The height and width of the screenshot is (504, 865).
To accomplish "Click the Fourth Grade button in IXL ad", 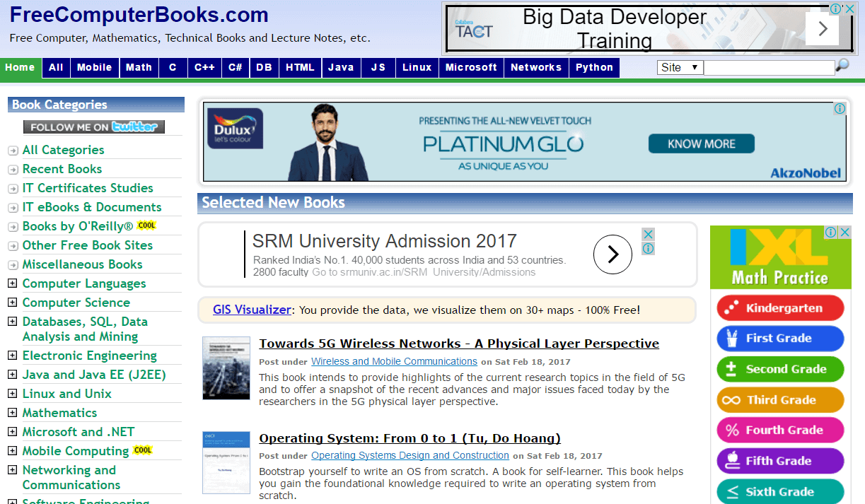I will [x=781, y=430].
